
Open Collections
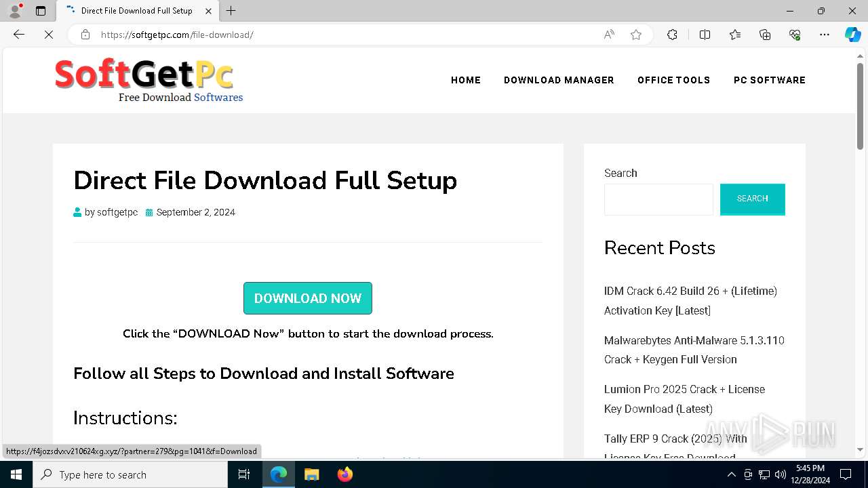765,35
